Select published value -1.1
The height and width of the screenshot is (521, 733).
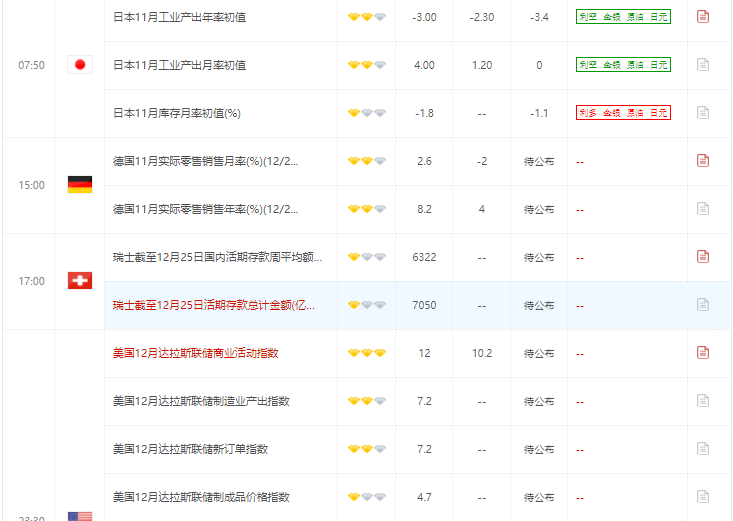(539, 113)
